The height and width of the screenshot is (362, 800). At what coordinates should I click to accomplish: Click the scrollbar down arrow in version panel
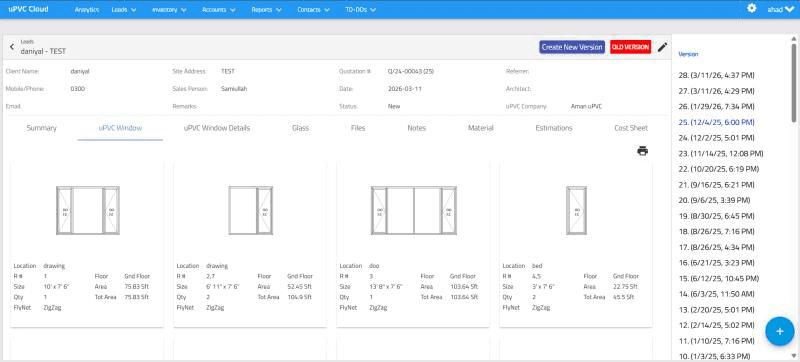tap(794, 355)
